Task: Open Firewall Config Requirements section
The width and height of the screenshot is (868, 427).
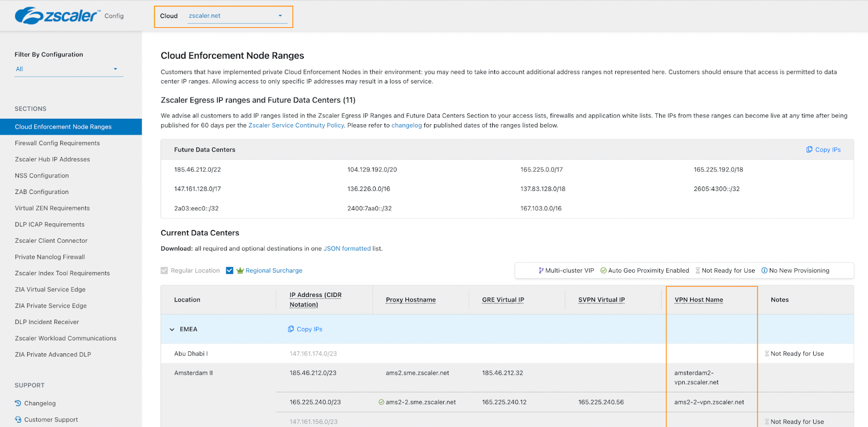Action: pyautogui.click(x=57, y=143)
